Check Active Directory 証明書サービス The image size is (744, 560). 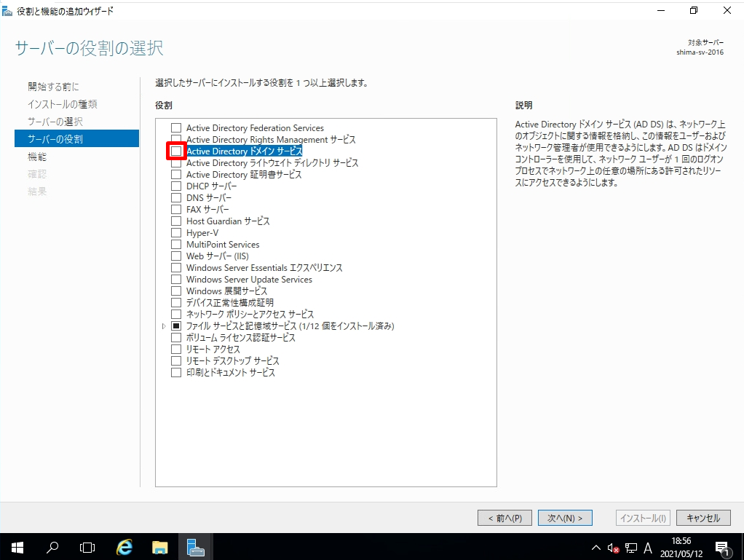tap(176, 174)
